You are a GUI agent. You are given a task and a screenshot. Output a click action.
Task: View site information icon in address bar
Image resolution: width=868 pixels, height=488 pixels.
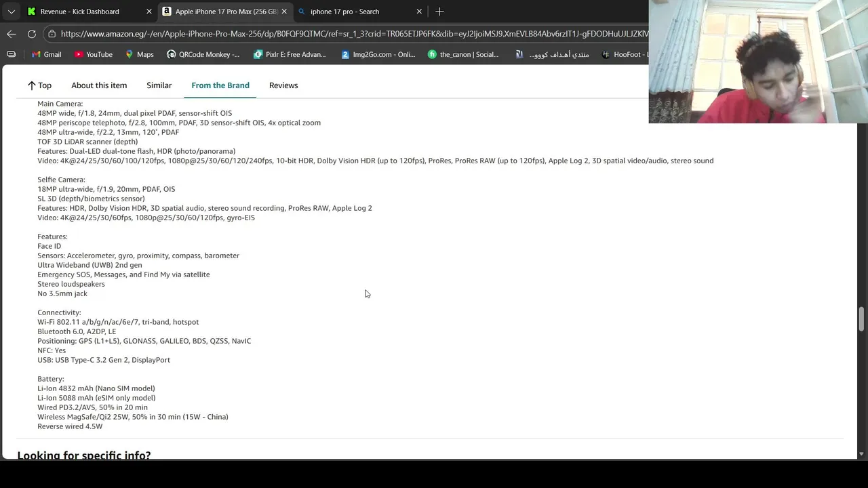pos(52,33)
